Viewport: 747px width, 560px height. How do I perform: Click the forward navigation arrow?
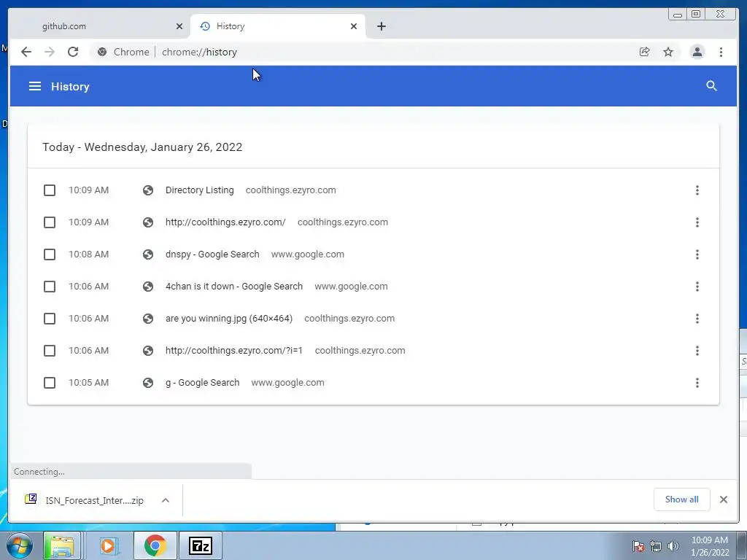(50, 52)
